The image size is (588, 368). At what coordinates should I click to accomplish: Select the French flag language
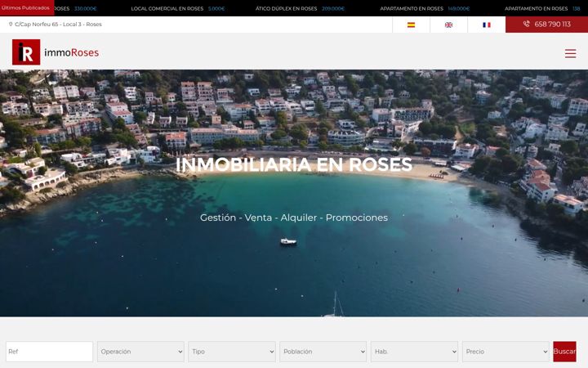pyautogui.click(x=487, y=25)
